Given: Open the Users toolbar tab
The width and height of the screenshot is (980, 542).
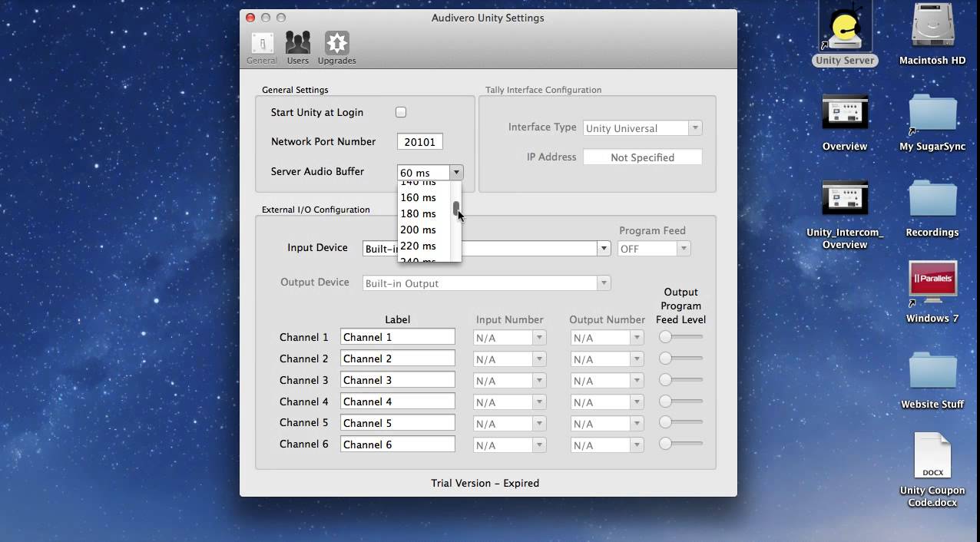Looking at the screenshot, I should [298, 48].
